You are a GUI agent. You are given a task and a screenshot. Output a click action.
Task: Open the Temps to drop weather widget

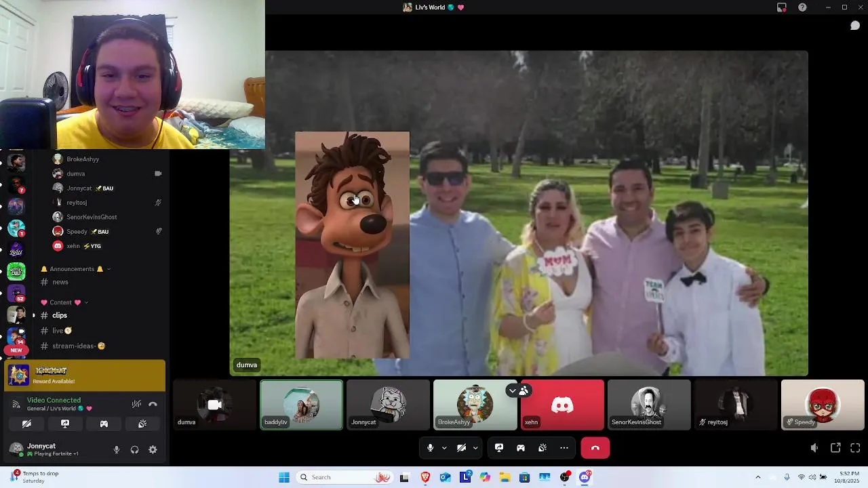pyautogui.click(x=34, y=477)
